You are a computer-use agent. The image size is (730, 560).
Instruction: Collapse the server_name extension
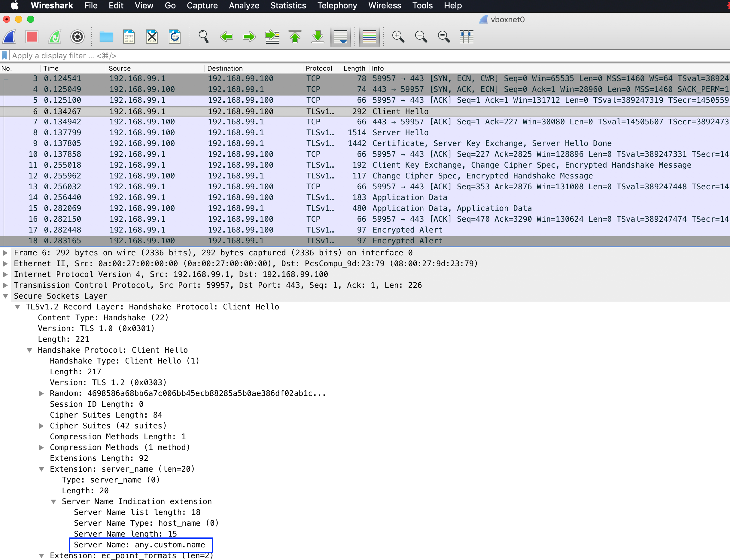[x=41, y=469]
